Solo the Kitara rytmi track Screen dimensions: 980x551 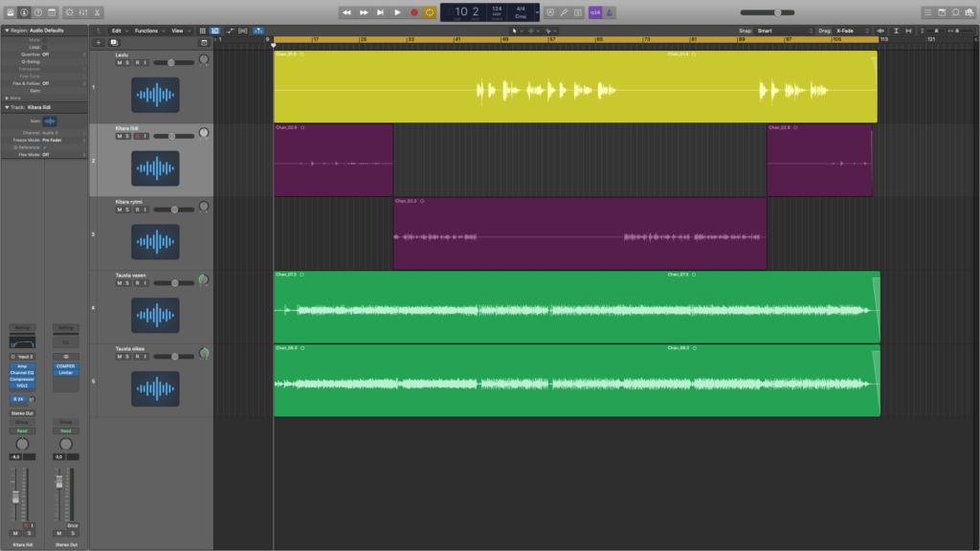[127, 209]
